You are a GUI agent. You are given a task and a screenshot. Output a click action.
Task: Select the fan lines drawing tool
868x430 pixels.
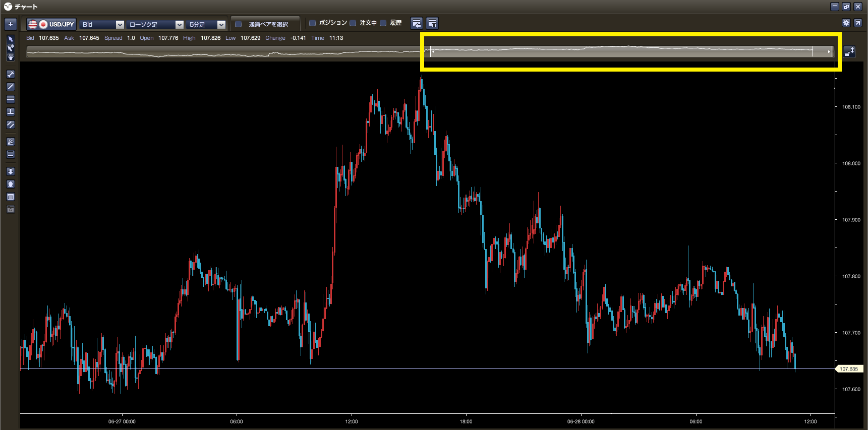tap(11, 142)
